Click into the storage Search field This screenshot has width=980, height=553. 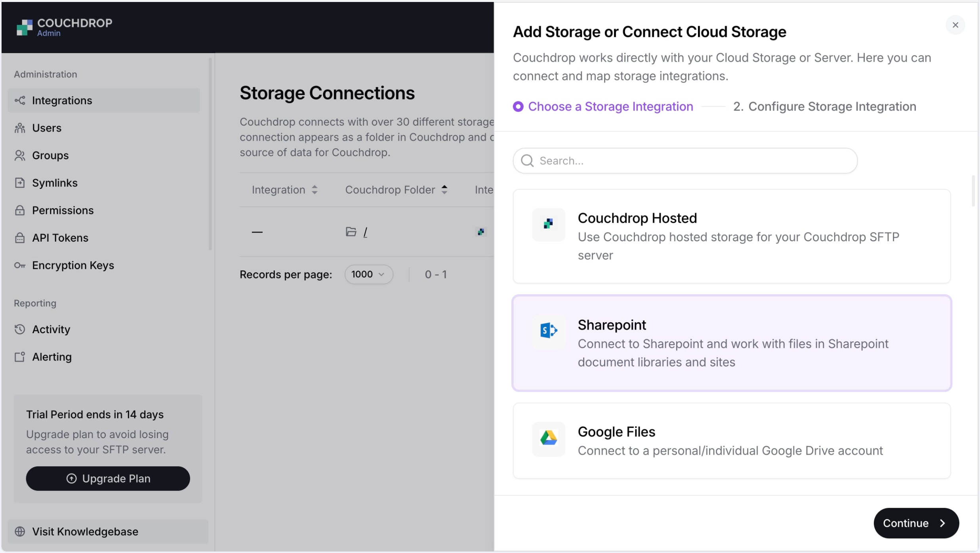(x=685, y=160)
